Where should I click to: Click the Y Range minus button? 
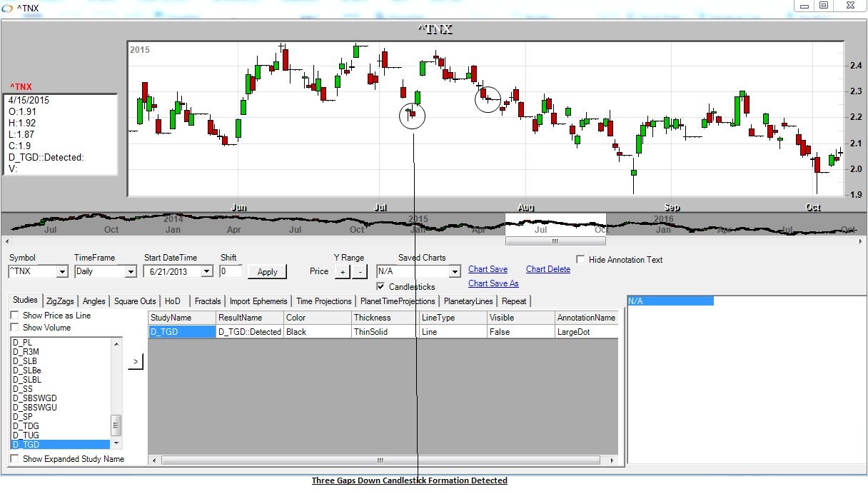coord(360,272)
